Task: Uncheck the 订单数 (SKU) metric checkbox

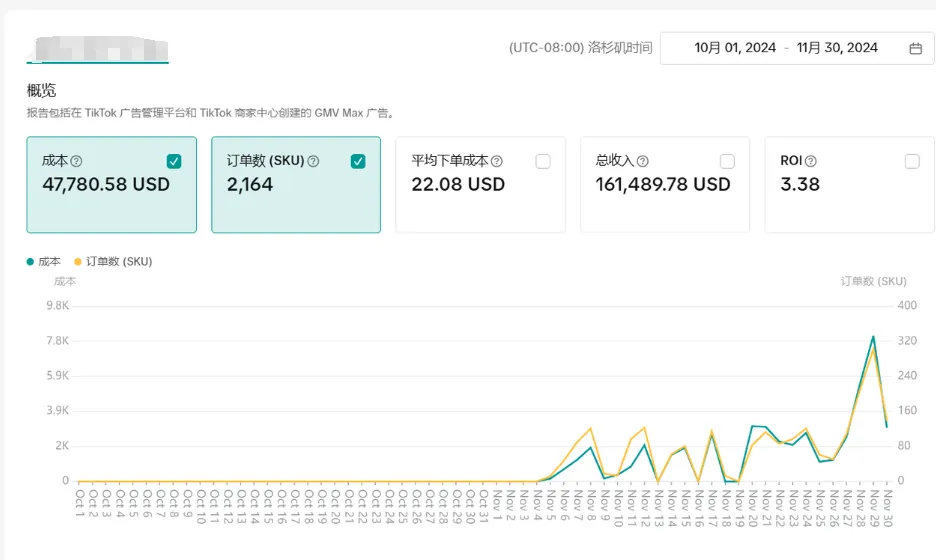Action: (358, 161)
